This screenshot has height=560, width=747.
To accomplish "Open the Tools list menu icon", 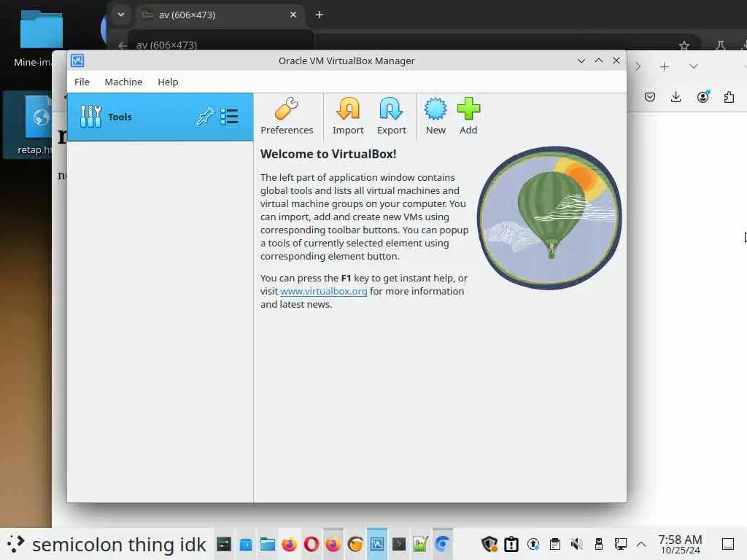I will pos(229,117).
